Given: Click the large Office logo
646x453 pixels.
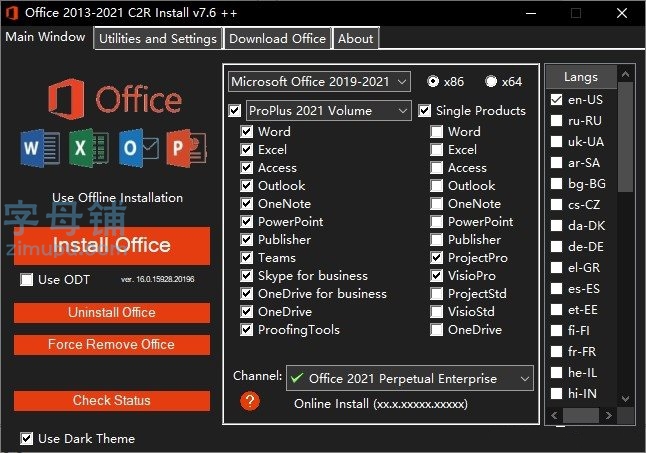Looking at the screenshot, I should [115, 99].
